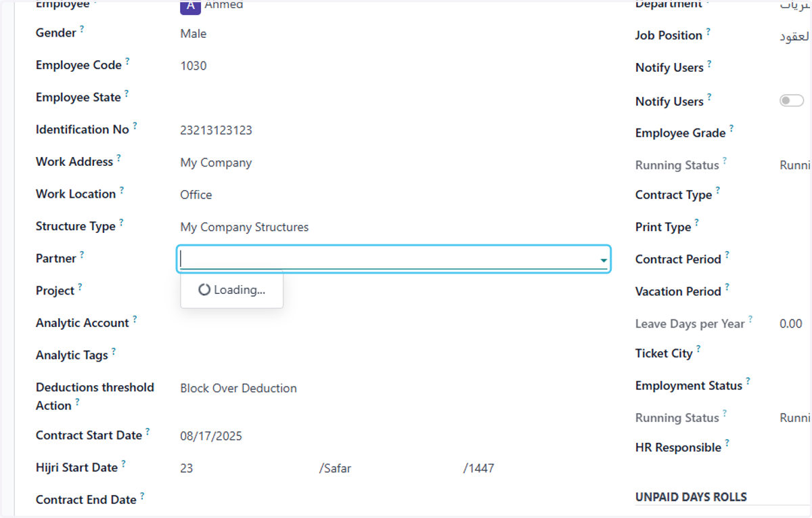Click help icon beside Identification No

click(x=135, y=125)
